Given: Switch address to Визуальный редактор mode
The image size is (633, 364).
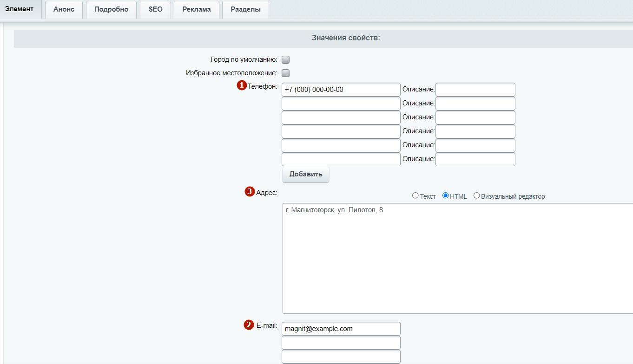Looking at the screenshot, I should 476,196.
